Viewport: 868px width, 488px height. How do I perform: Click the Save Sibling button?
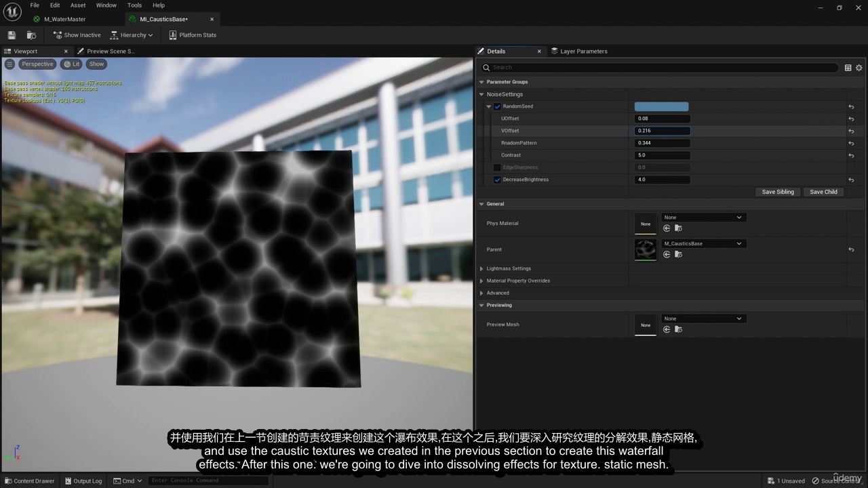click(x=778, y=192)
